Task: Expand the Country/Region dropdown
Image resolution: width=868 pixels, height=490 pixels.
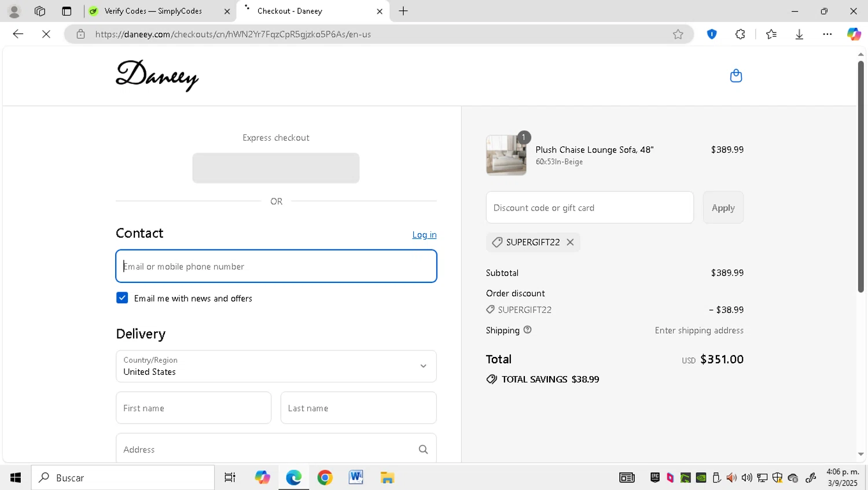Action: 276,366
